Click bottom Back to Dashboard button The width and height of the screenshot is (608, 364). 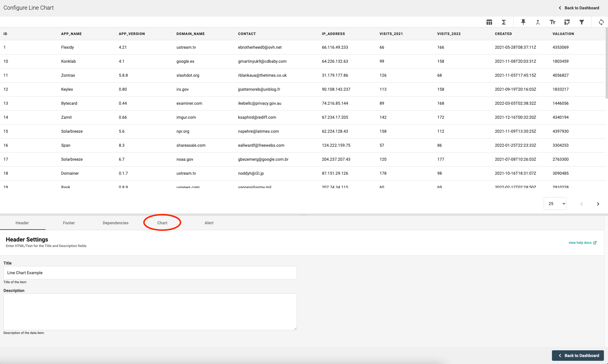pyautogui.click(x=578, y=356)
